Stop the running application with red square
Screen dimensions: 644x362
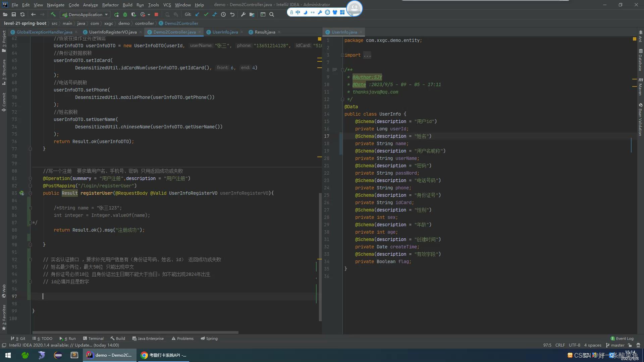[156, 14]
